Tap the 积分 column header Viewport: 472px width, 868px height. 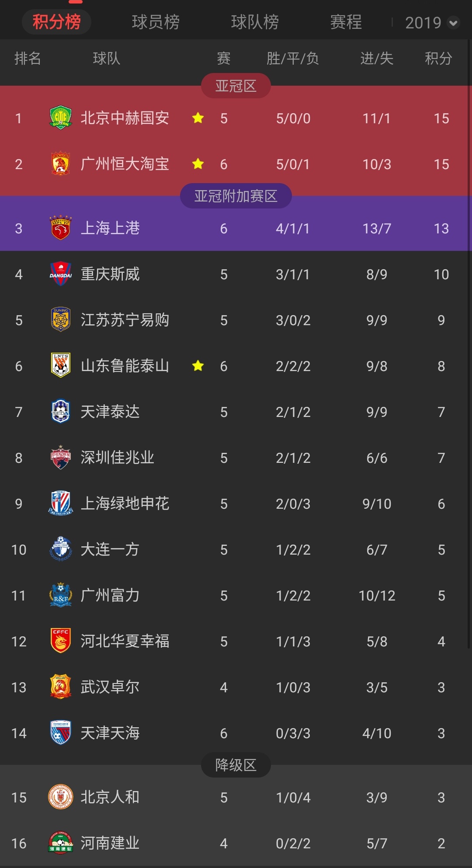click(438, 58)
